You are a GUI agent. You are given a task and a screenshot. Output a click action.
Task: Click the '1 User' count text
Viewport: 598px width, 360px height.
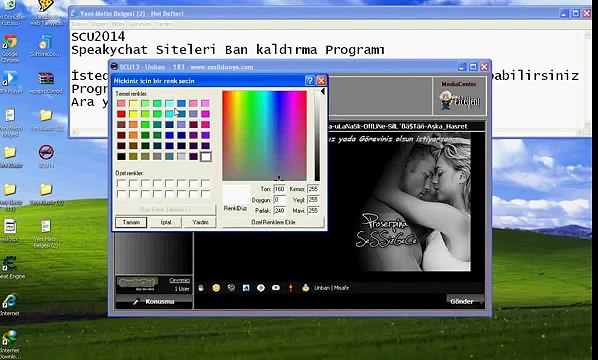click(182, 289)
